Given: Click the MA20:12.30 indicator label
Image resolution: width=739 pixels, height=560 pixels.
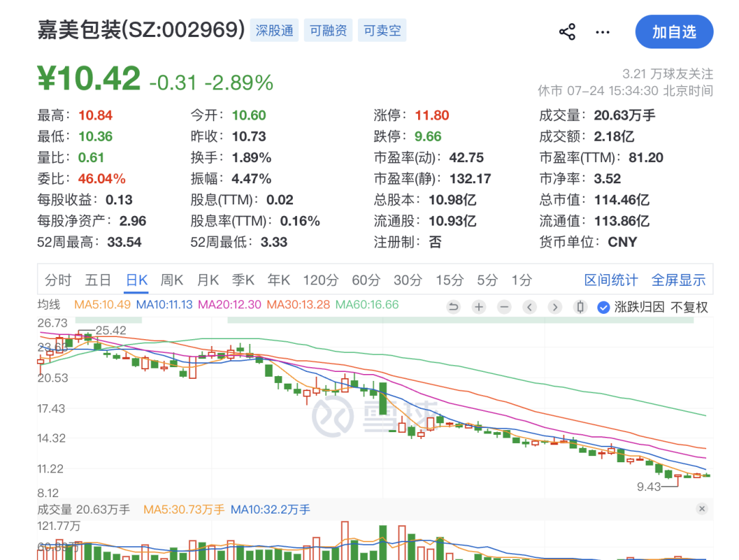Looking at the screenshot, I should click(229, 305).
